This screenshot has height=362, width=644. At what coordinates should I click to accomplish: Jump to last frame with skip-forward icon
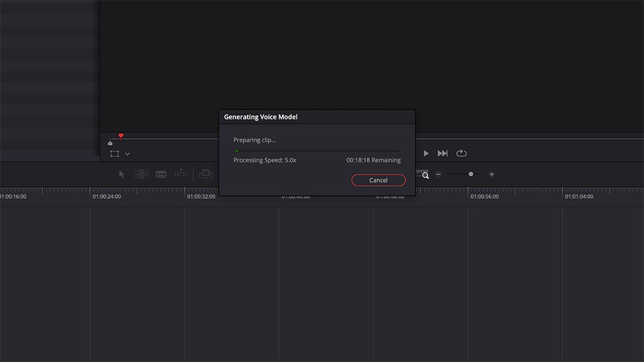pyautogui.click(x=442, y=153)
